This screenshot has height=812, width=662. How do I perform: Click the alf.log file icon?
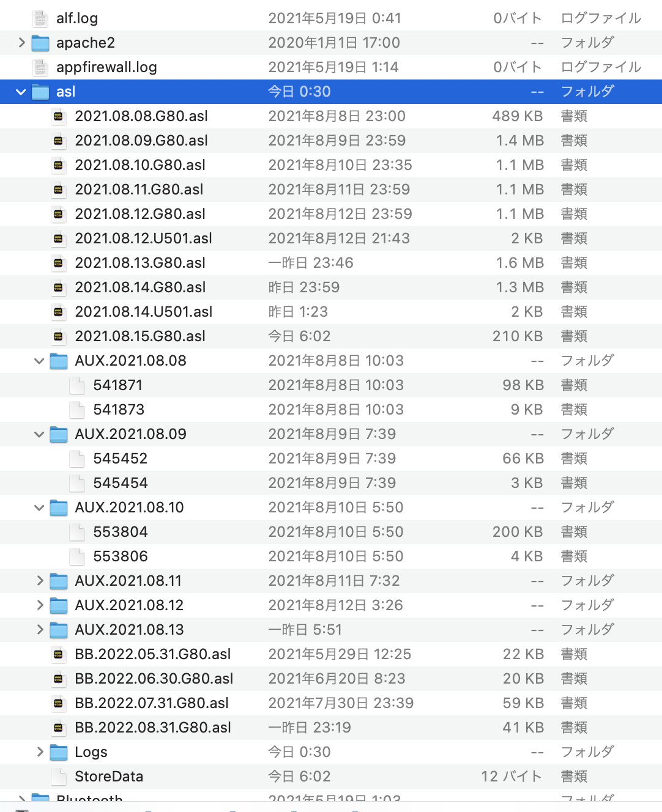(x=40, y=18)
